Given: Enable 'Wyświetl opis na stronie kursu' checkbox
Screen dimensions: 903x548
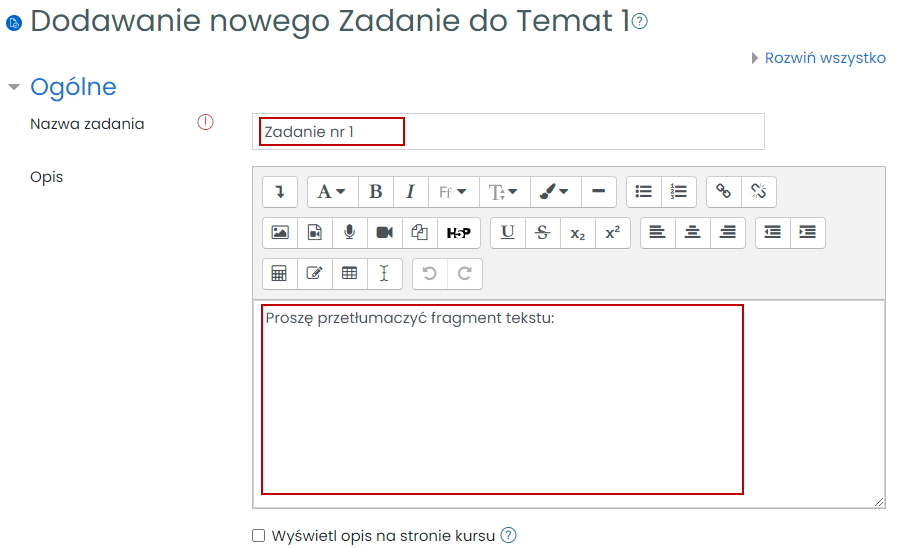Looking at the screenshot, I should 258,536.
